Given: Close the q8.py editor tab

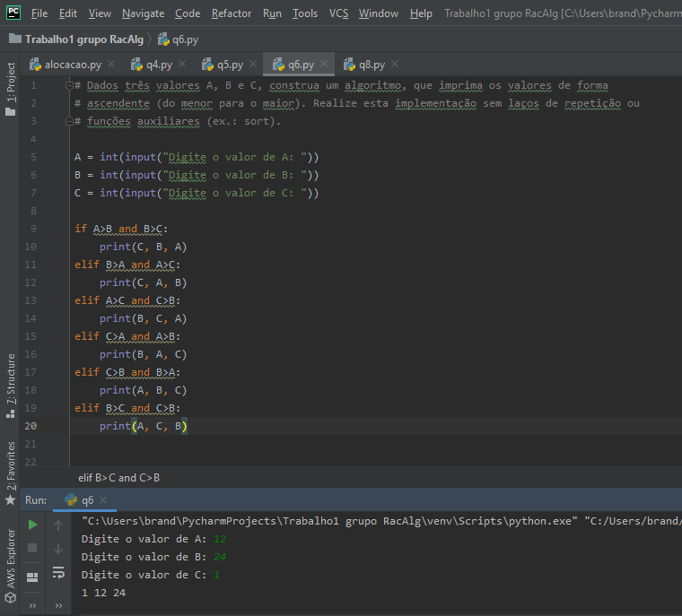Looking at the screenshot, I should point(395,64).
